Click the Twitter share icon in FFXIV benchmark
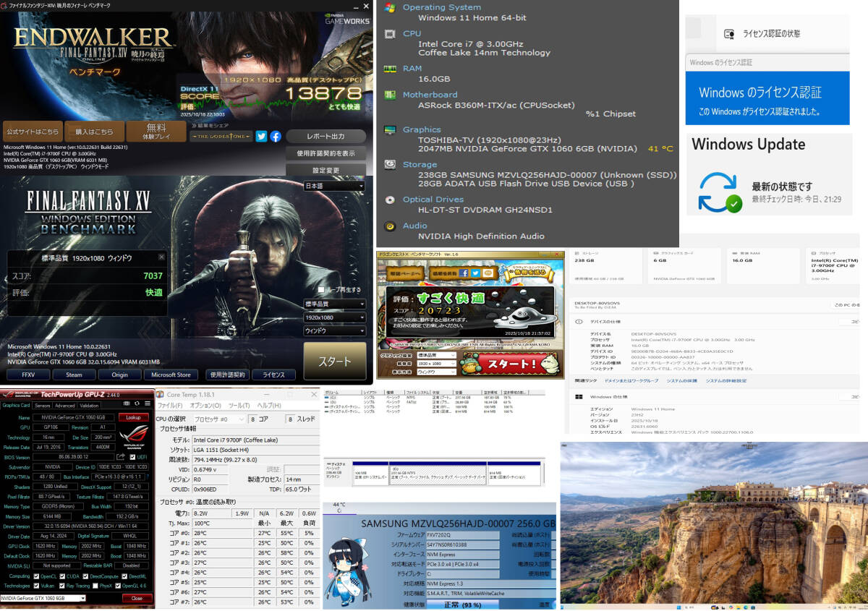Screen dimensions: 868x611 pyautogui.click(x=262, y=136)
